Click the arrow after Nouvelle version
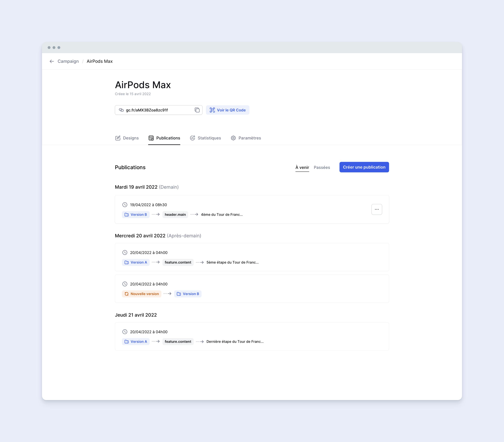 (x=167, y=294)
